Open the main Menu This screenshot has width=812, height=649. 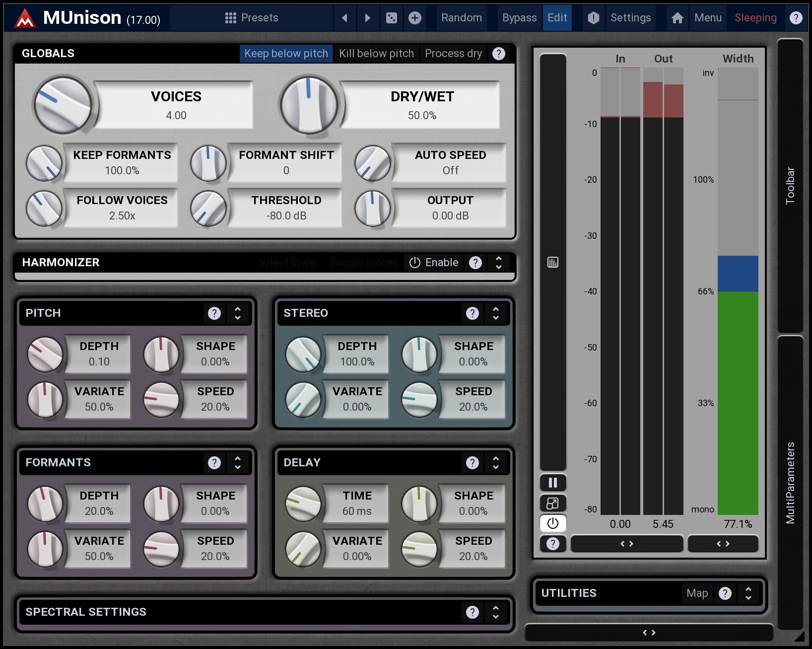coord(708,18)
